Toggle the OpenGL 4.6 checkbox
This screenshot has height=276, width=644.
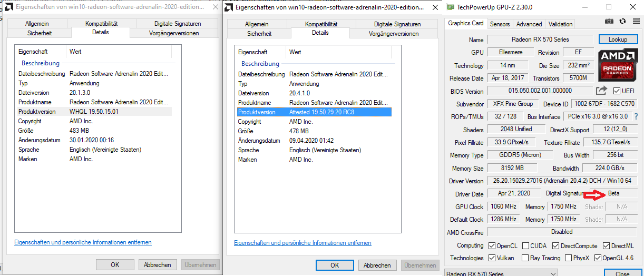pos(598,258)
